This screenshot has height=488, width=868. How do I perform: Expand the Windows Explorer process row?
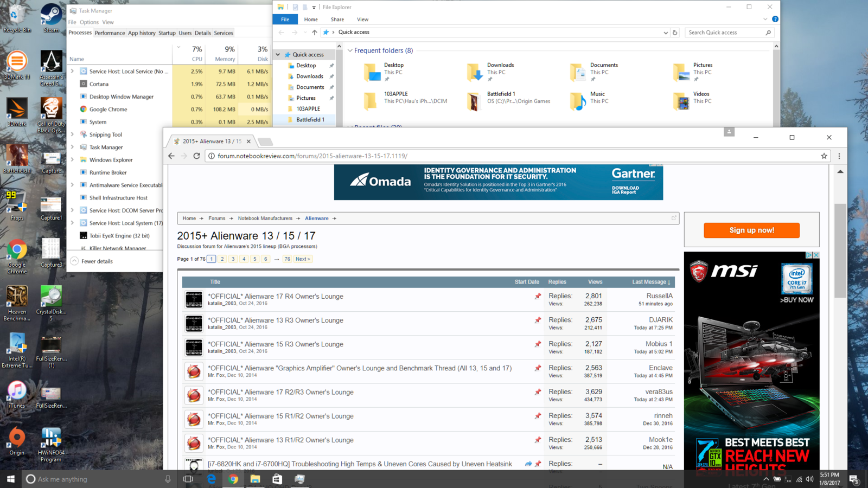point(72,159)
